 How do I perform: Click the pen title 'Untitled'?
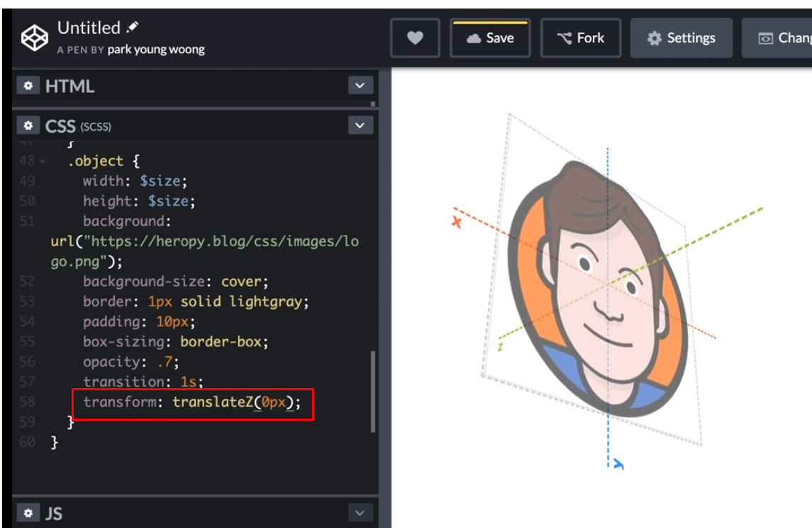(x=89, y=28)
